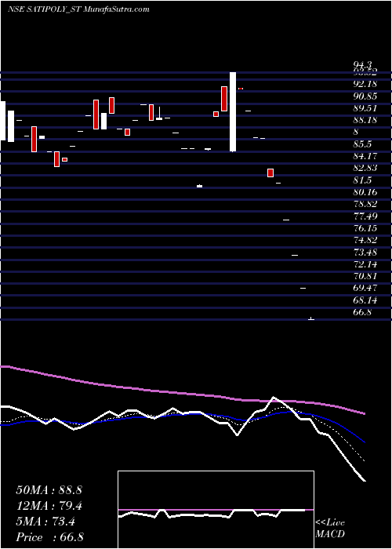Click the 82.83 price axis label
The width and height of the screenshot is (392, 549).
[365, 168]
